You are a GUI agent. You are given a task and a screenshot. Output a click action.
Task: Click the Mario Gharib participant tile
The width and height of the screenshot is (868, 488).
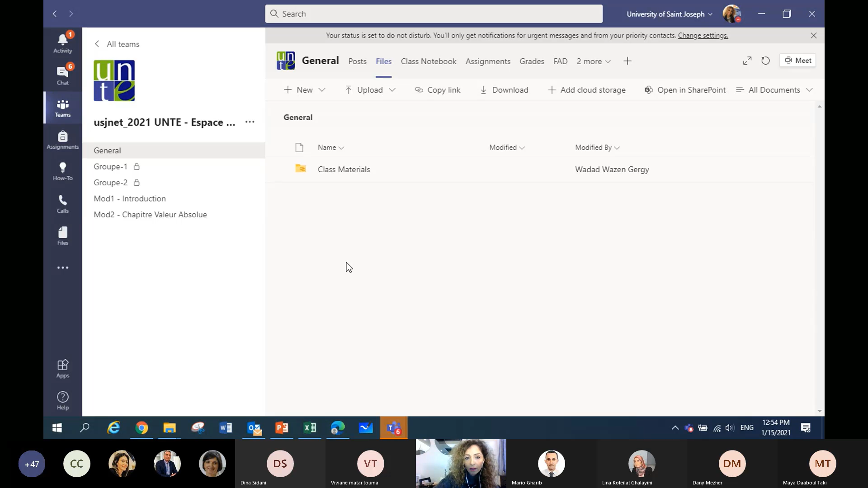coord(552,464)
